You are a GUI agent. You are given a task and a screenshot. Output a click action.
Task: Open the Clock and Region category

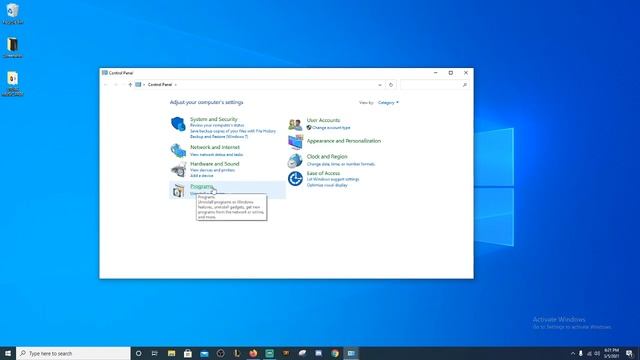click(x=327, y=156)
